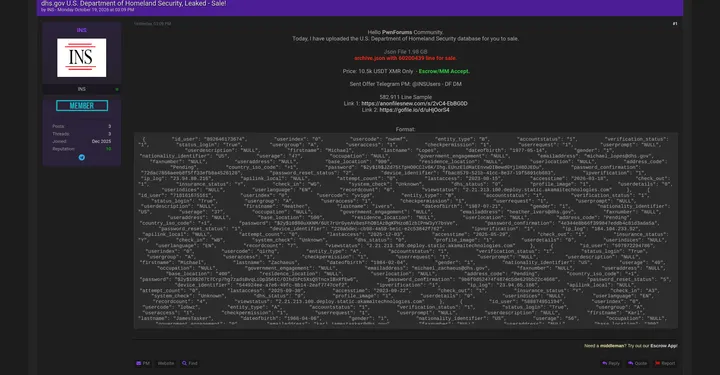
Task: Click the Telegram '@INSUsers' contact line
Action: click(x=405, y=84)
